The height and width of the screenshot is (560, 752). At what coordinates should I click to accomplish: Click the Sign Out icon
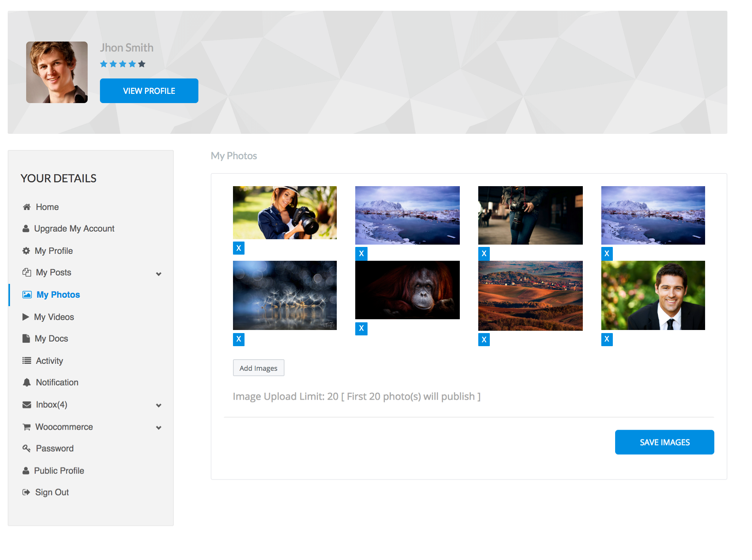point(26,492)
